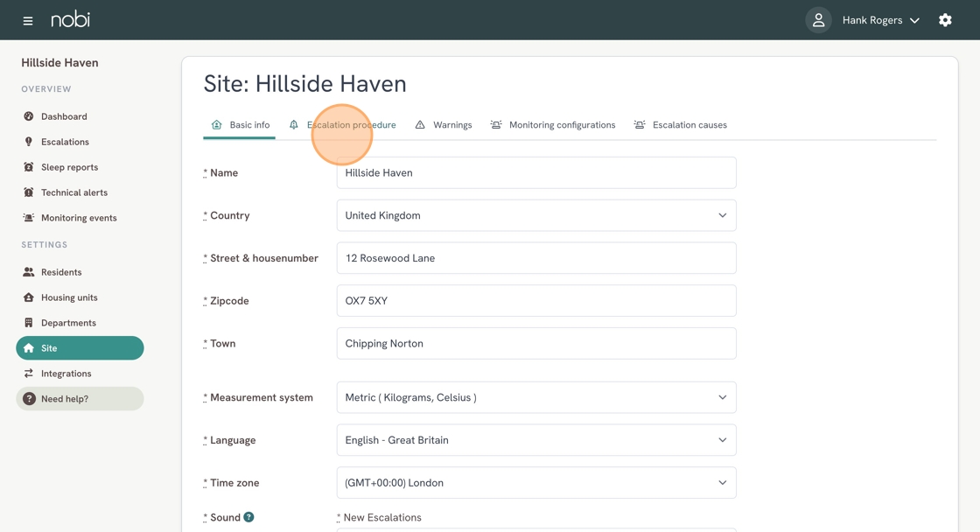The width and height of the screenshot is (980, 532).
Task: Open Integrations in sidebar
Action: tap(66, 374)
